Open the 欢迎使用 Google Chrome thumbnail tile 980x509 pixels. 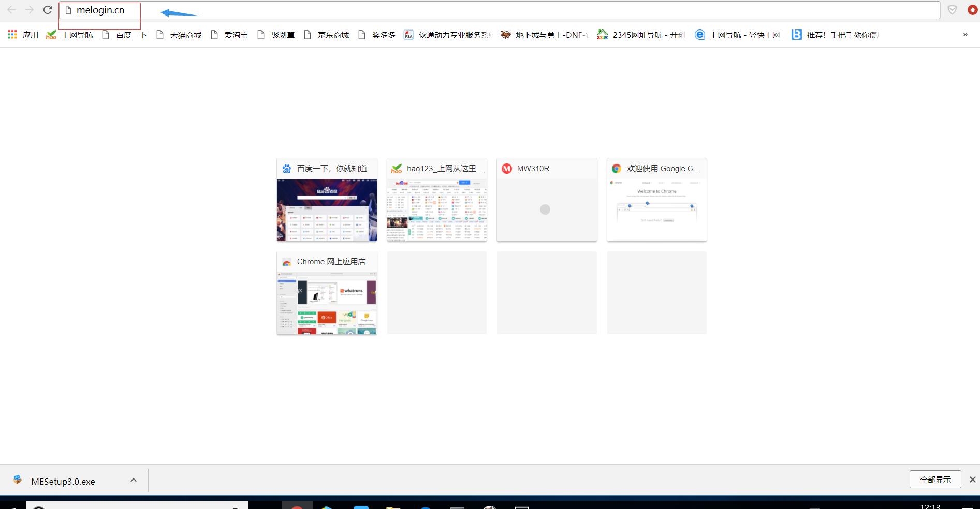[657, 200]
